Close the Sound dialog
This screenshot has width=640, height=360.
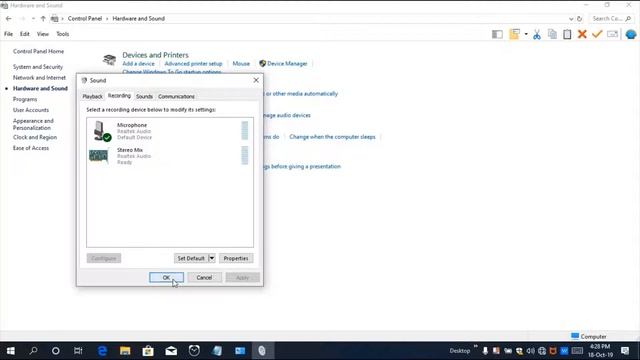(256, 80)
